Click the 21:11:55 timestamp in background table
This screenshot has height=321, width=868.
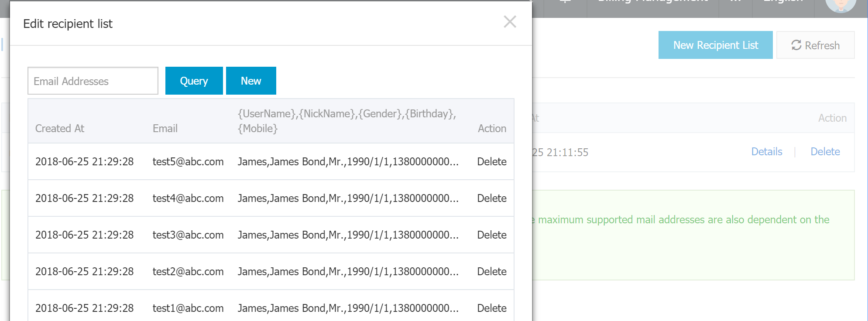(x=560, y=153)
